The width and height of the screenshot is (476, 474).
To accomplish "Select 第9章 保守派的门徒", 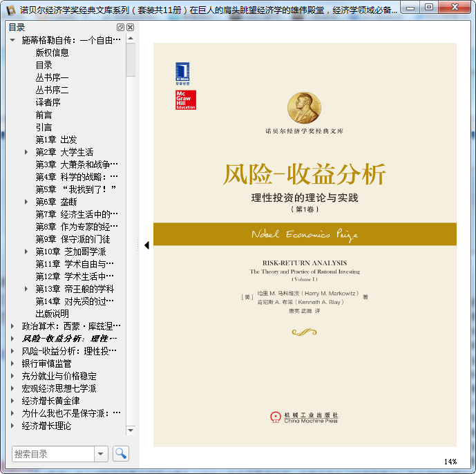I will (x=73, y=239).
